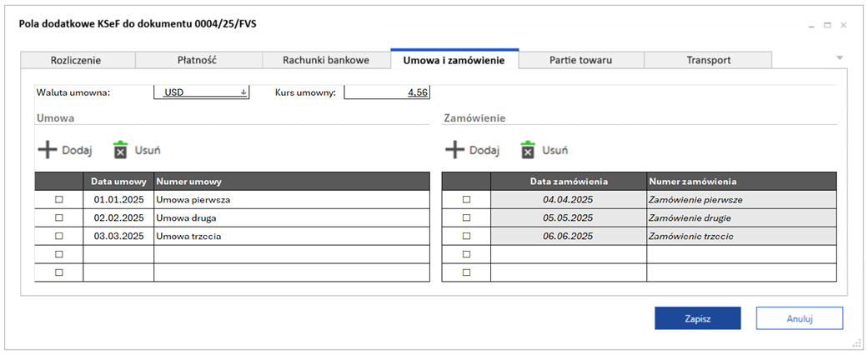Switch to the Płatność tab
The width and height of the screenshot is (868, 355).
pos(198,60)
